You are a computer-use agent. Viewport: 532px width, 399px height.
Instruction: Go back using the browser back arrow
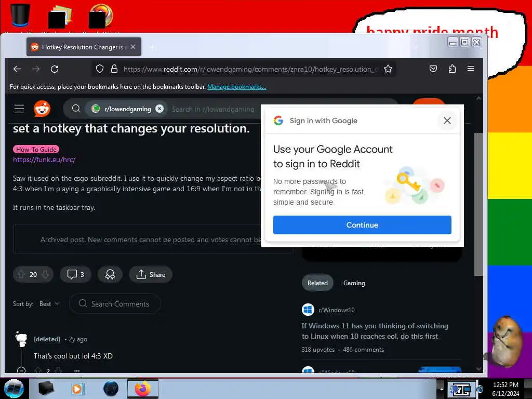click(17, 69)
